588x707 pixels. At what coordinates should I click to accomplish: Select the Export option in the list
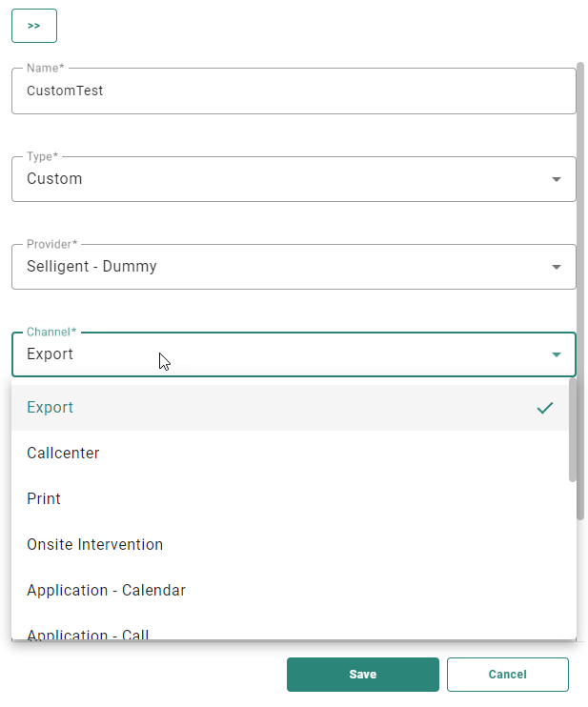point(51,408)
